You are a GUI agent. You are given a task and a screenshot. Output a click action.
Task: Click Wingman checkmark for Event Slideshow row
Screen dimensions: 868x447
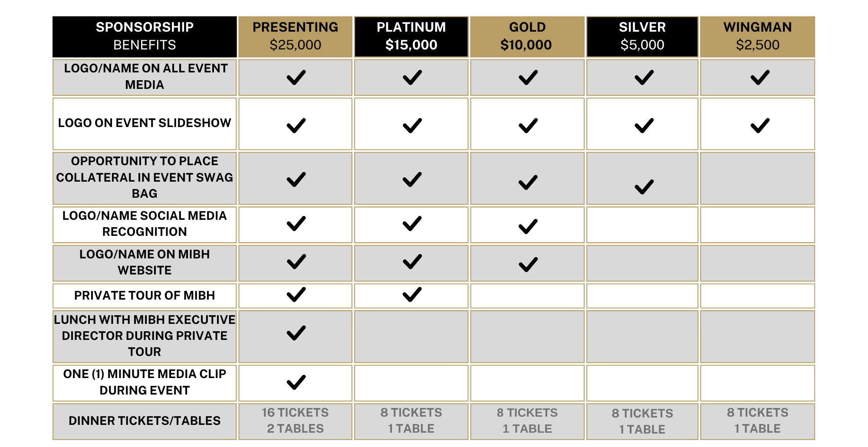pos(760,126)
